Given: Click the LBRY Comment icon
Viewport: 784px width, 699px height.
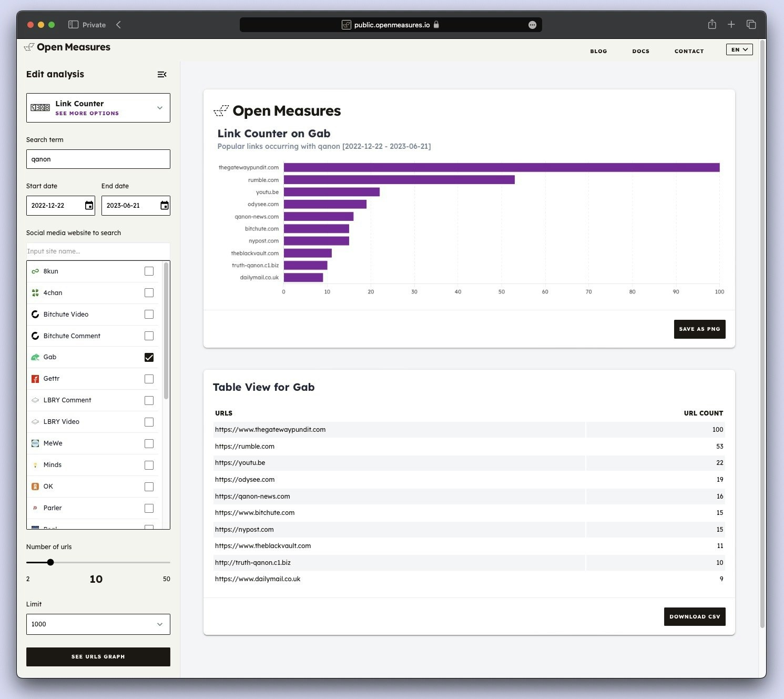Looking at the screenshot, I should (x=35, y=400).
